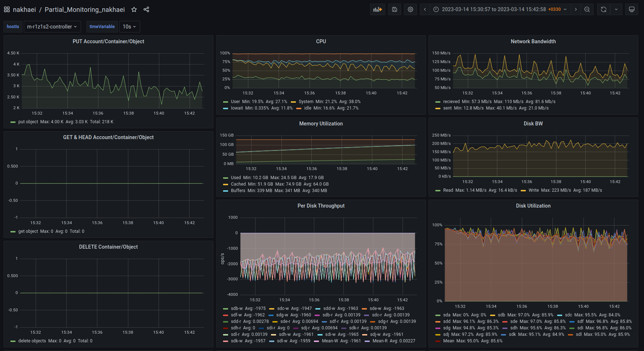Shift the time range forward
The height and width of the screenshot is (351, 644).
pyautogui.click(x=576, y=9)
